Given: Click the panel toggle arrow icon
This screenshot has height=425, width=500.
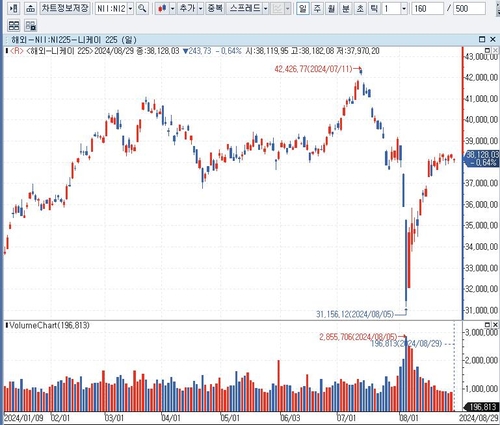Looking at the screenshot, I should click(x=14, y=8).
